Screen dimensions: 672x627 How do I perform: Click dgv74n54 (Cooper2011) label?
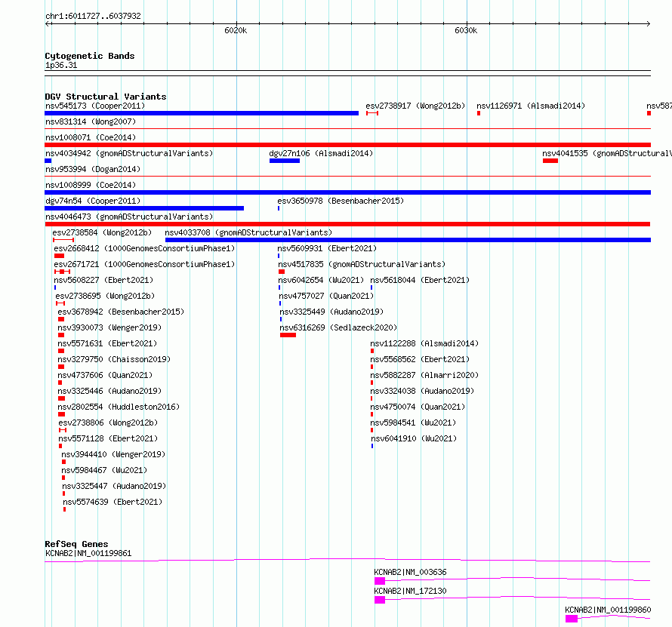click(x=93, y=201)
